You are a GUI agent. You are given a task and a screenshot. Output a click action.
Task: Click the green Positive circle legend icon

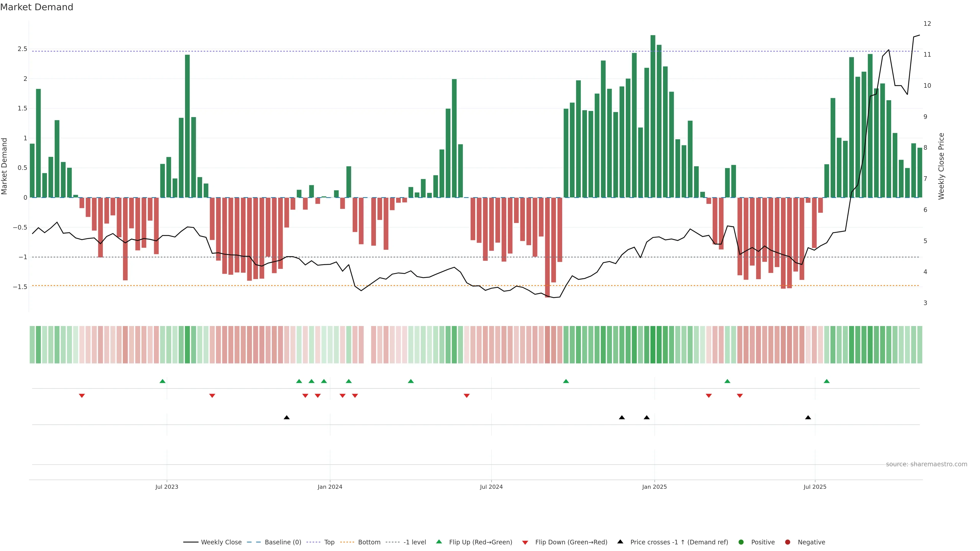coord(741,542)
